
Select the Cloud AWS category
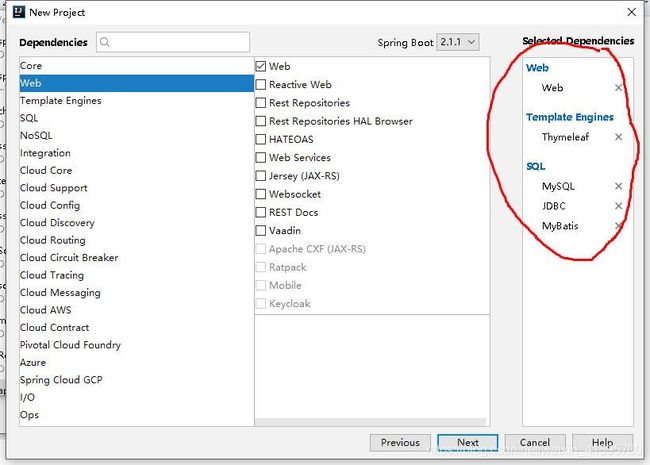(x=136, y=310)
